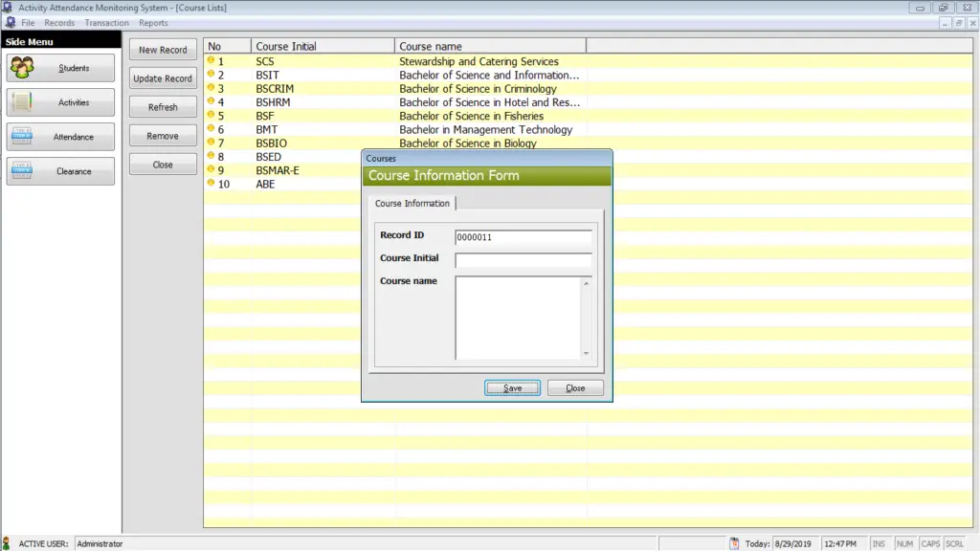Click inside the Course Initial input field
This screenshot has height=551, width=980.
click(x=523, y=258)
